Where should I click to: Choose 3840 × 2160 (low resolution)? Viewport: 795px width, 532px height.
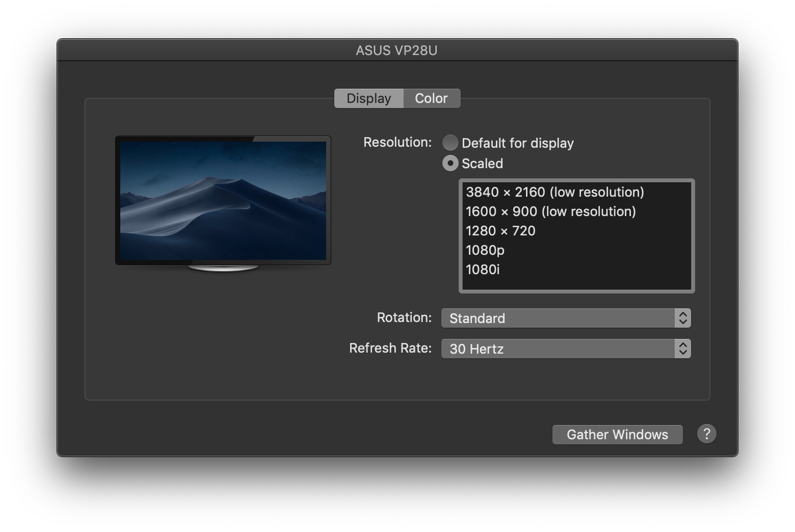(x=576, y=192)
